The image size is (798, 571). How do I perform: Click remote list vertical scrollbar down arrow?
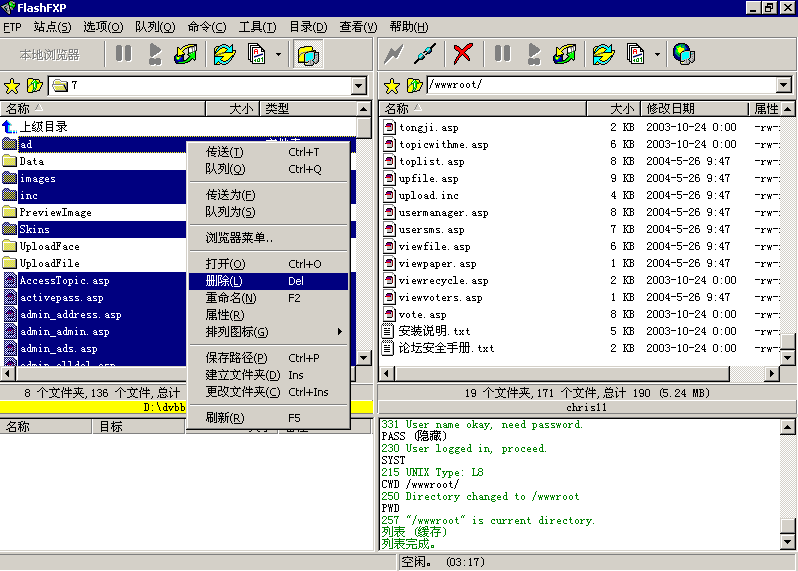[x=787, y=357]
